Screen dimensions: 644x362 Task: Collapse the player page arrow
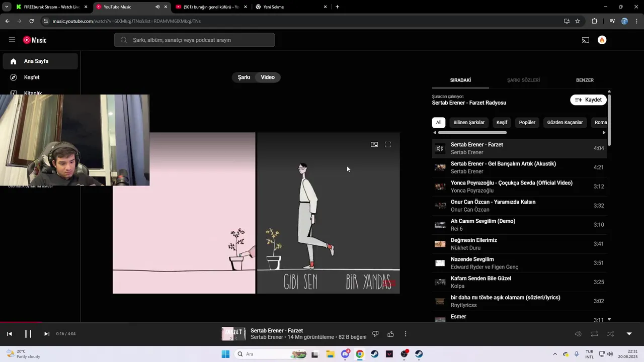pyautogui.click(x=629, y=334)
